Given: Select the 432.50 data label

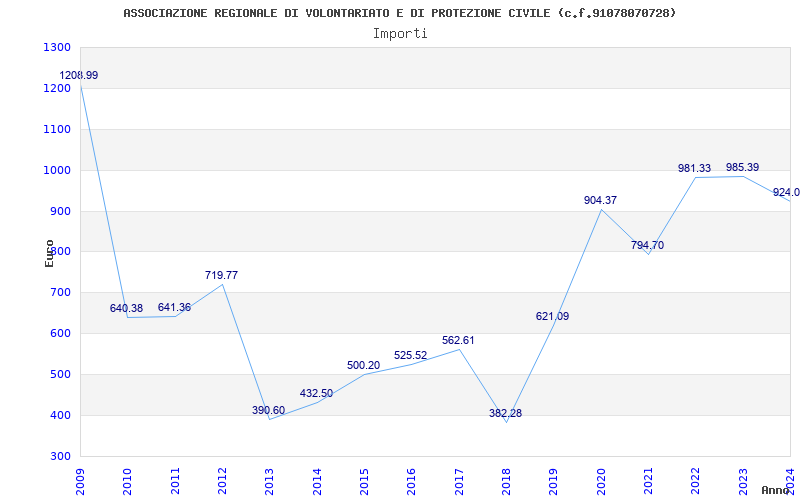Looking at the screenshot, I should pos(316,393).
